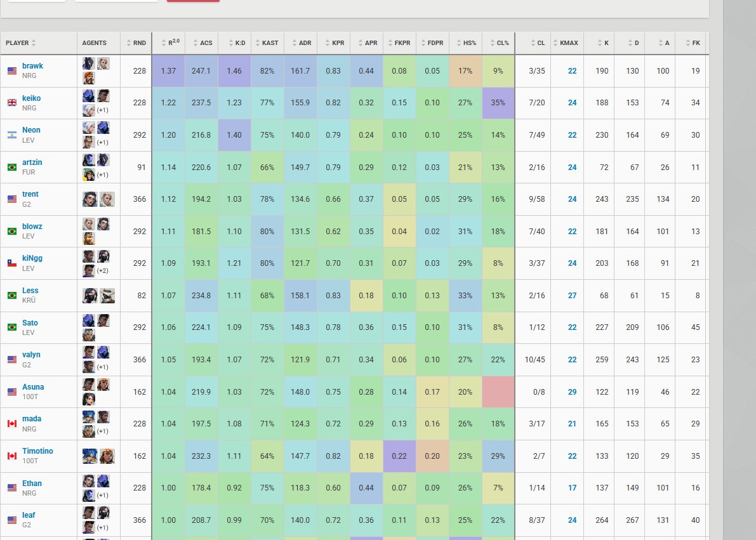The width and height of the screenshot is (756, 540).
Task: Sort by KMAX column header
Action: tap(567, 43)
